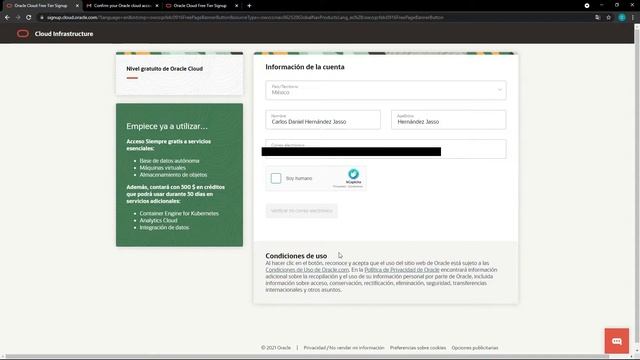640x360 pixels.
Task: Open a new tab with plus icon
Action: point(249,6)
